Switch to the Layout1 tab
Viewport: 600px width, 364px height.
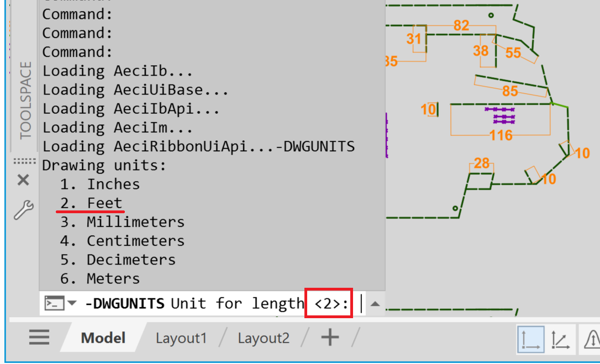[181, 339]
